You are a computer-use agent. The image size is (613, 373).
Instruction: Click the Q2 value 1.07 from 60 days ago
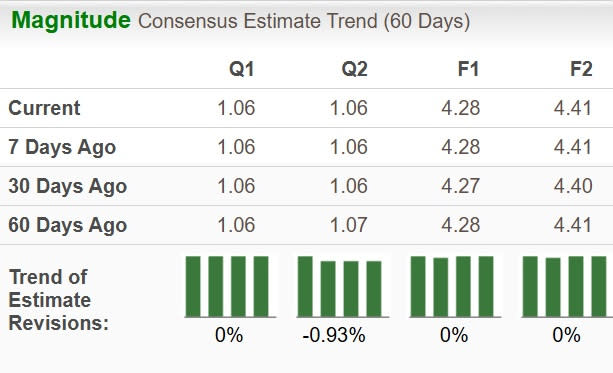pos(349,225)
